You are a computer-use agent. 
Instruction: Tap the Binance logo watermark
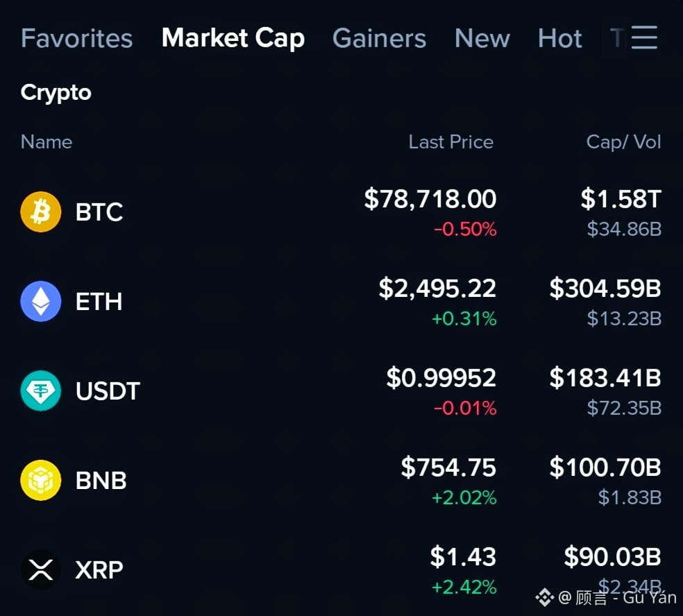point(544,597)
